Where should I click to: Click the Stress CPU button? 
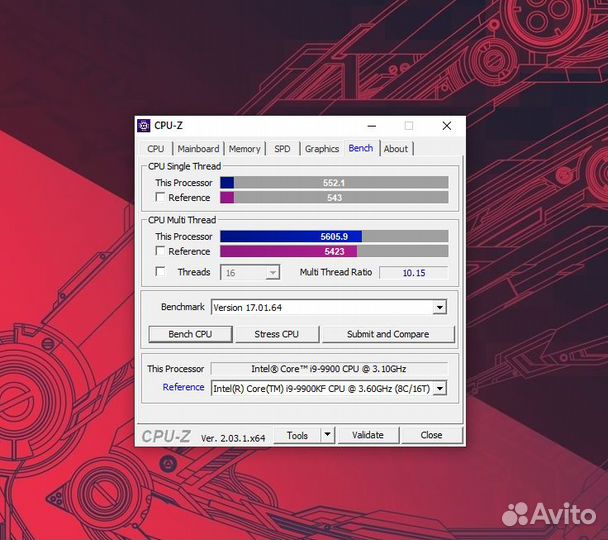coord(277,334)
